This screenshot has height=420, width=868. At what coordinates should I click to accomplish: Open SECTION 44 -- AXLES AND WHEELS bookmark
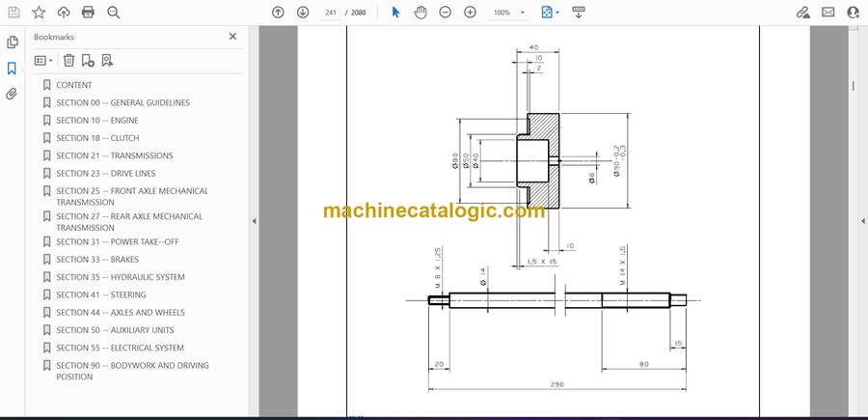[121, 313]
